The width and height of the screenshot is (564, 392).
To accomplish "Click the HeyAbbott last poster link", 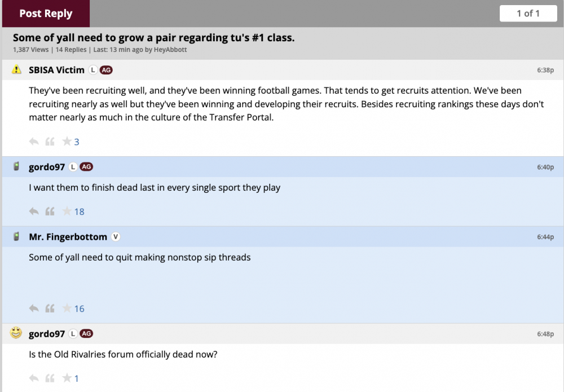I will [x=170, y=50].
